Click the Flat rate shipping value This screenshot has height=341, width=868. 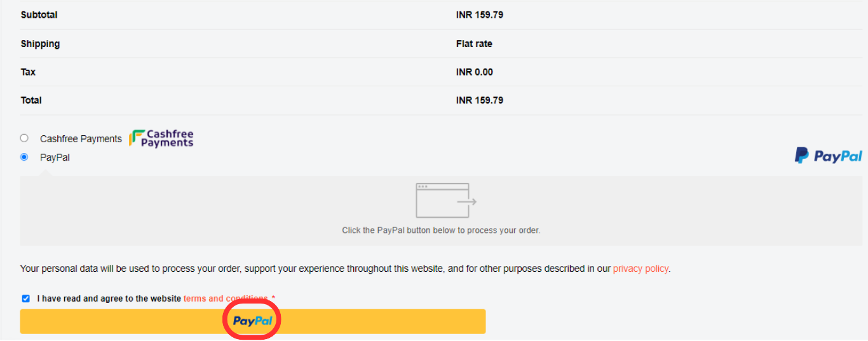[x=474, y=44]
